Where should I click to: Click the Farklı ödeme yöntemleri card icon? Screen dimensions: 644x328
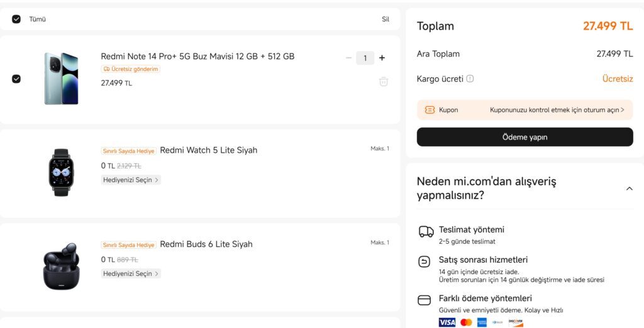[x=425, y=300]
